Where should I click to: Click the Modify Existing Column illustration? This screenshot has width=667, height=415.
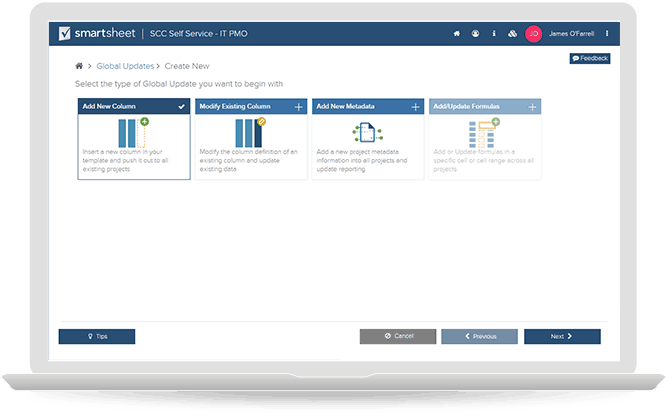click(251, 132)
